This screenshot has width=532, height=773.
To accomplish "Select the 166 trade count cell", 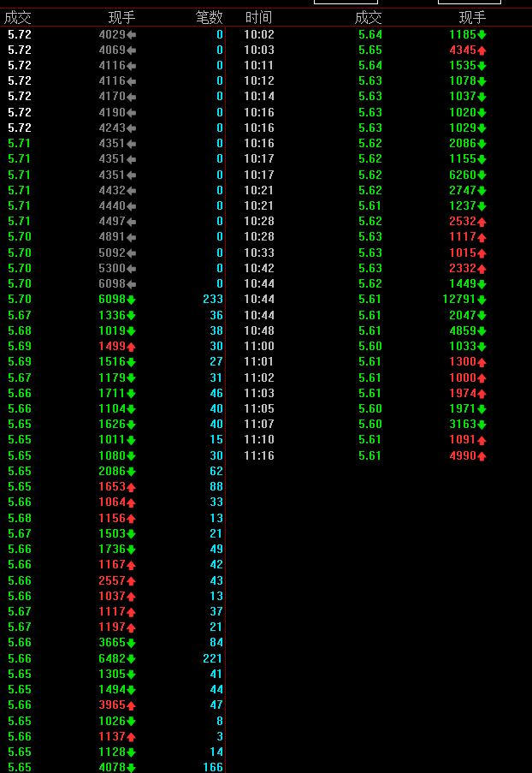I will tap(213, 767).
